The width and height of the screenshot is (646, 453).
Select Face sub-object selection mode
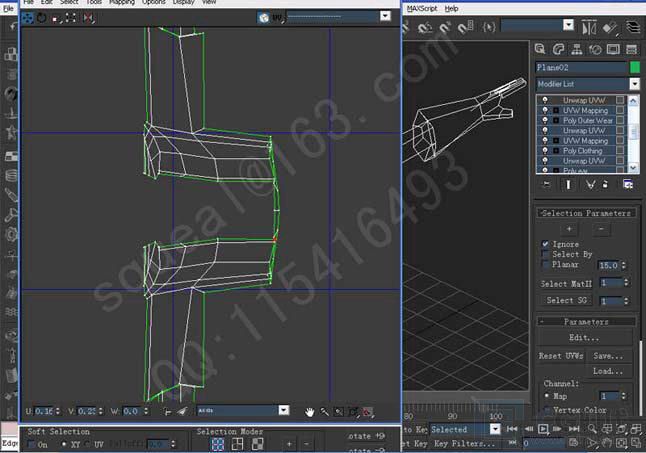point(257,444)
